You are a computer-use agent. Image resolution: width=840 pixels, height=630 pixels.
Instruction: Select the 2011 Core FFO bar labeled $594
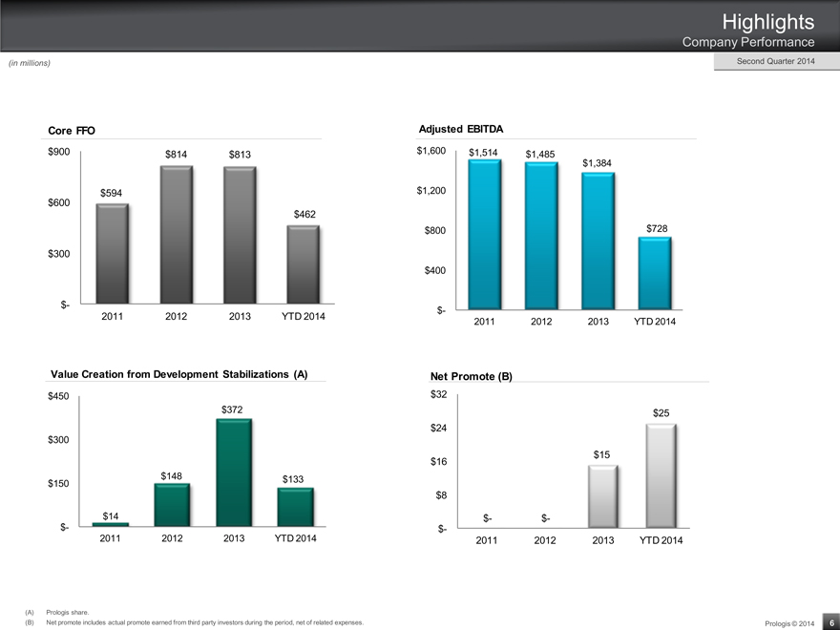click(112, 254)
